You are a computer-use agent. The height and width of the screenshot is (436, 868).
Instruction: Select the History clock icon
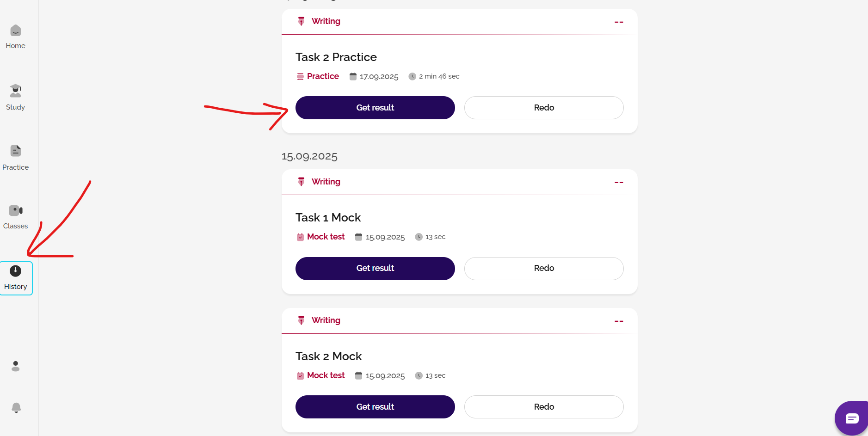[16, 271]
